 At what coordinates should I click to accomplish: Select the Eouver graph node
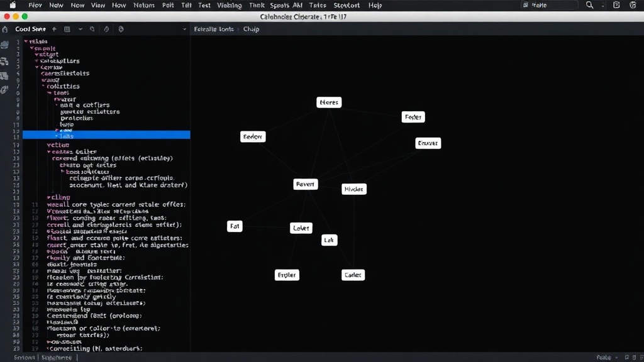point(428,143)
